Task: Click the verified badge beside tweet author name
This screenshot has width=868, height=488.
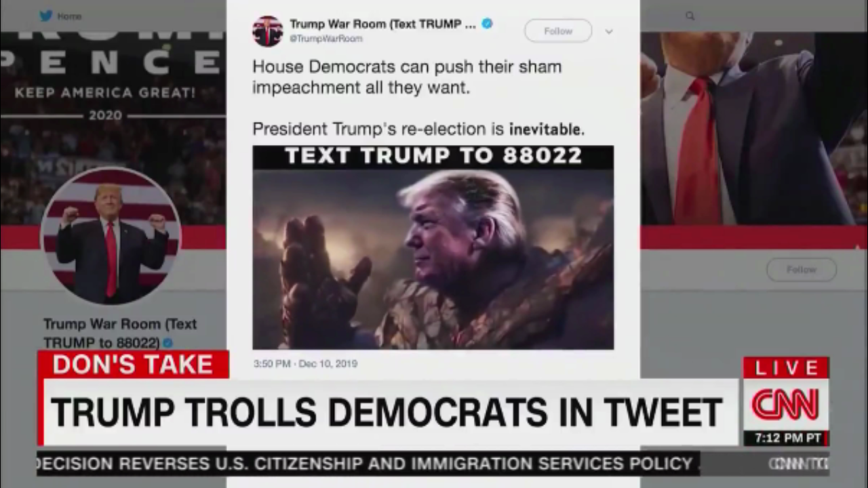Action: (x=487, y=24)
